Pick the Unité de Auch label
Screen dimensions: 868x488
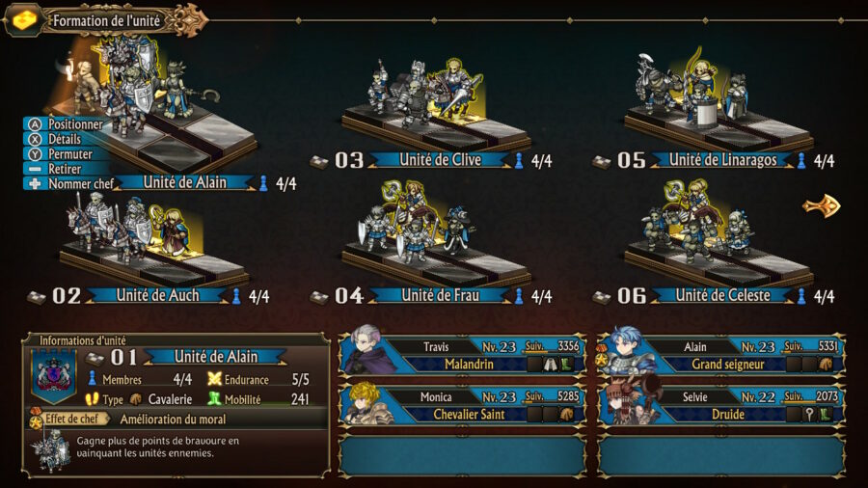pos(157,295)
